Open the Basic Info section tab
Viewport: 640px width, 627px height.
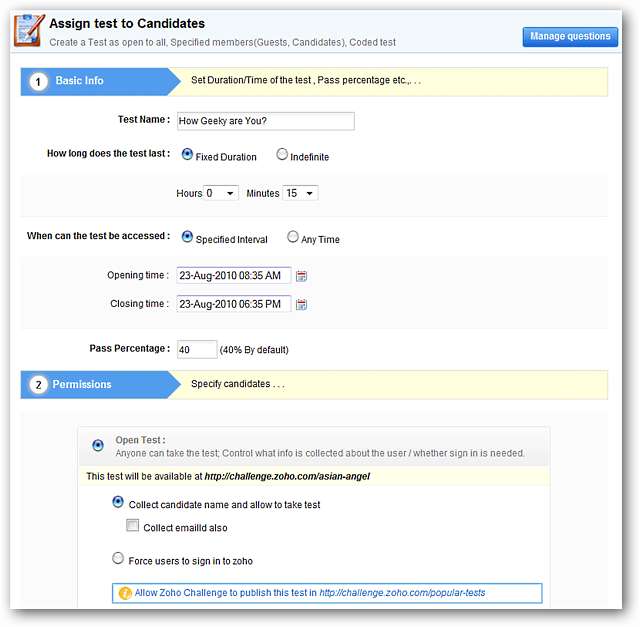(80, 81)
